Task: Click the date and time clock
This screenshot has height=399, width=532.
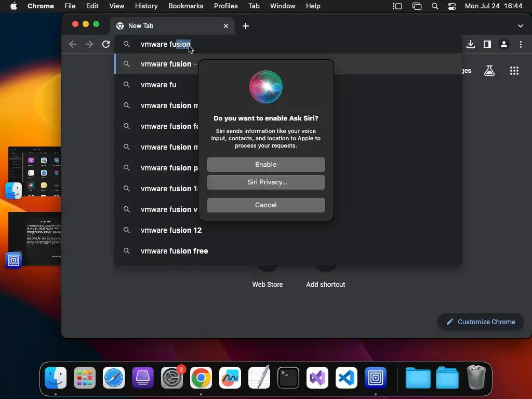Action: pos(494,6)
